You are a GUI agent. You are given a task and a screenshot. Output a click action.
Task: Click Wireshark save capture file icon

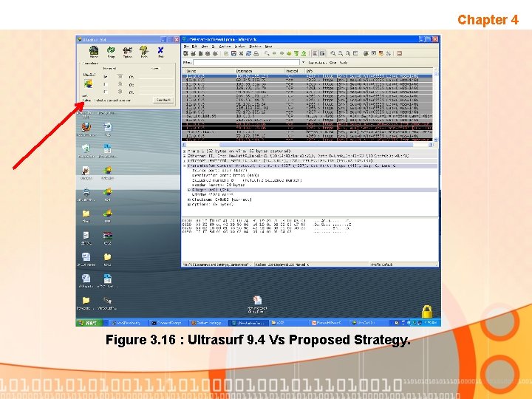click(x=233, y=54)
